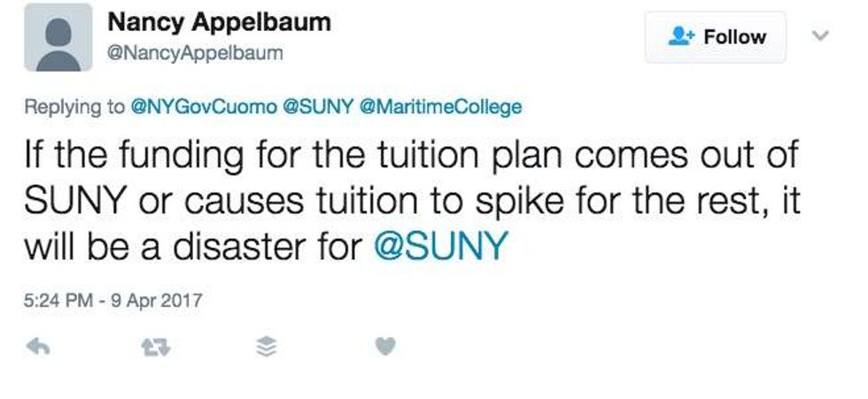Click the Buffer stacked-layers icon
The height and width of the screenshot is (399, 868).
[266, 348]
